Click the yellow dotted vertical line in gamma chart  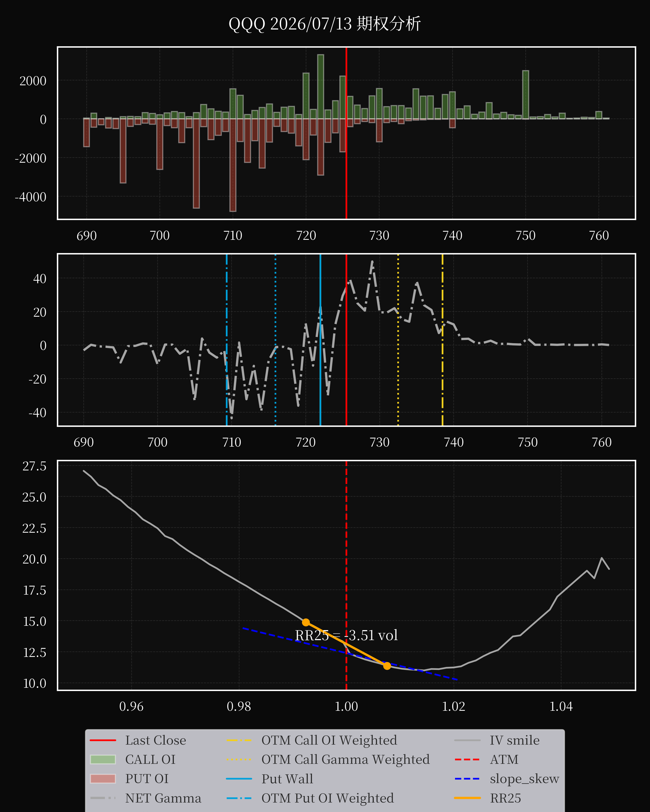[x=398, y=340]
